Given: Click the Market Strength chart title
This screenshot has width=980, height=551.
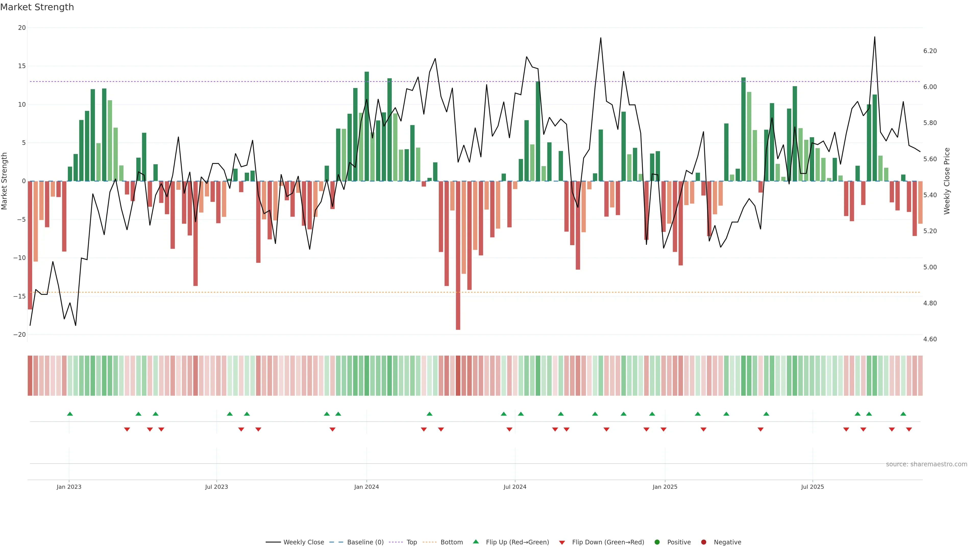Looking at the screenshot, I should point(37,7).
